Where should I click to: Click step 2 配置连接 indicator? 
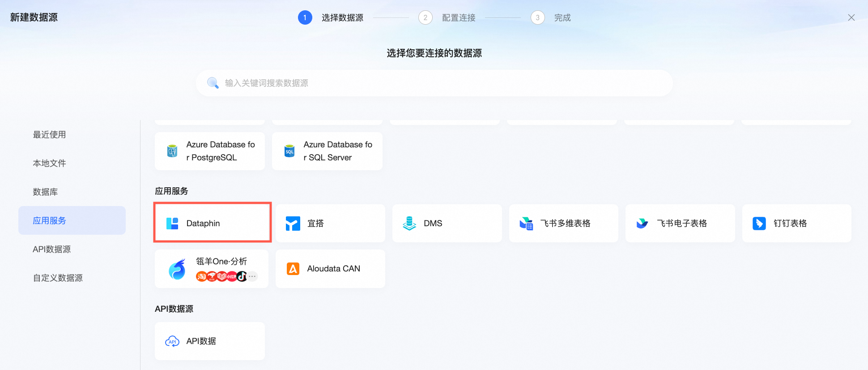click(447, 17)
